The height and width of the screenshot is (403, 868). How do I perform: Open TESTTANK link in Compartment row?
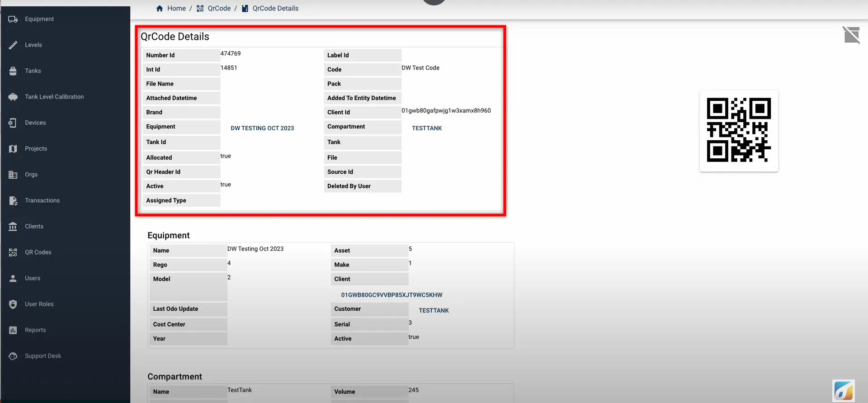[427, 128]
